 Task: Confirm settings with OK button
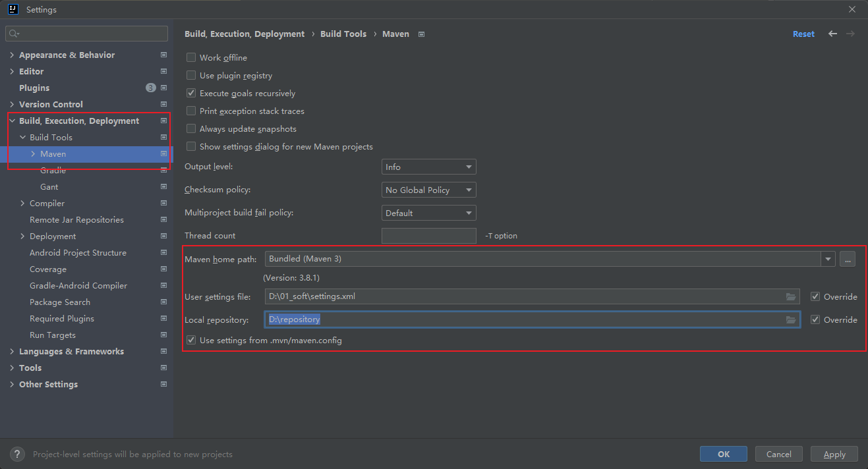pyautogui.click(x=724, y=454)
